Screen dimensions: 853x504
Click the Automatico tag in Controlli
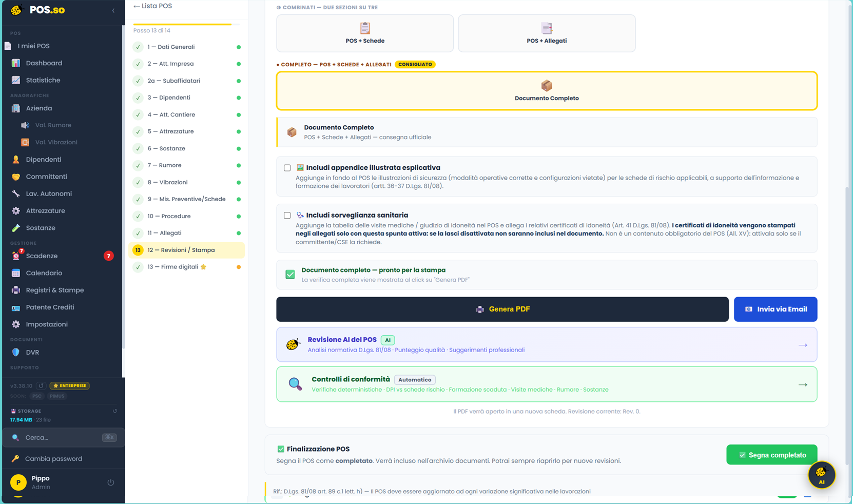pos(415,380)
